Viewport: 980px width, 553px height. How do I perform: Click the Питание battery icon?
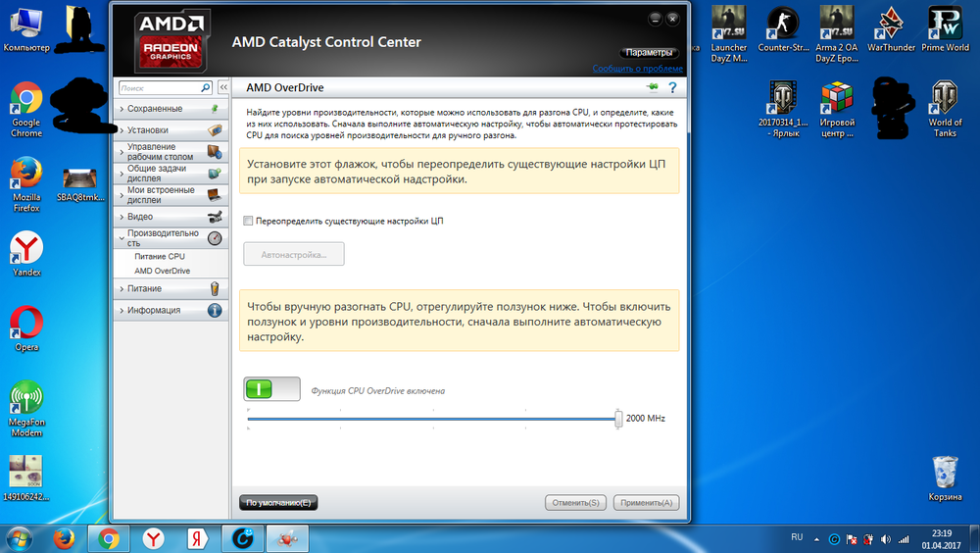(215, 288)
